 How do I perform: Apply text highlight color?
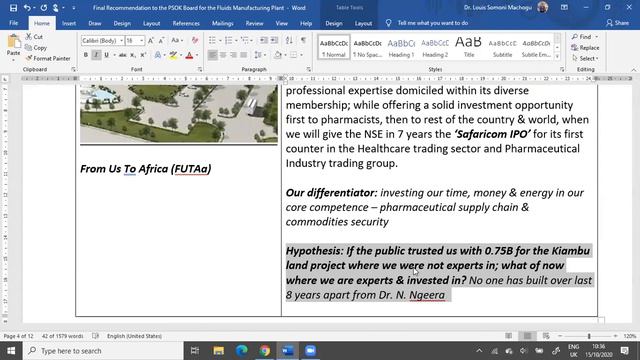173,55
